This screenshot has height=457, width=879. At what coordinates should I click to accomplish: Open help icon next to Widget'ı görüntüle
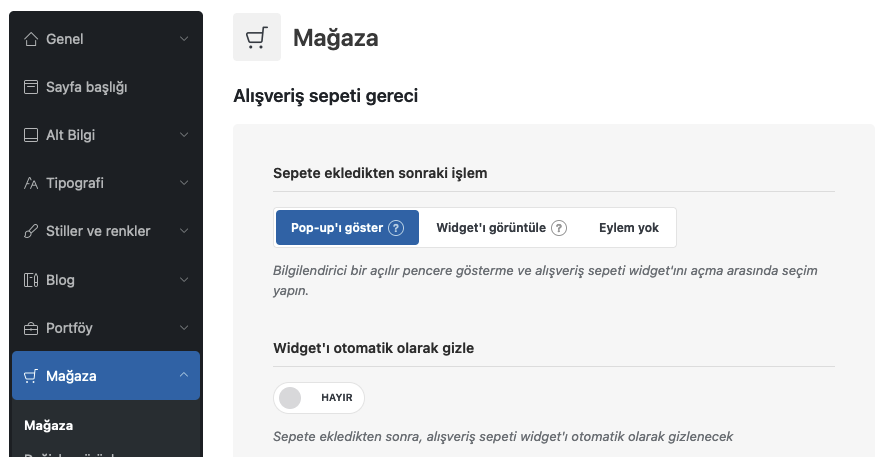pos(559,228)
